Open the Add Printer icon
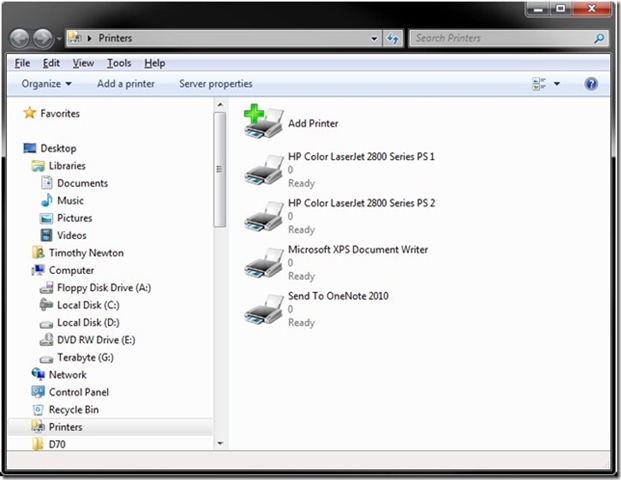 tap(264, 122)
